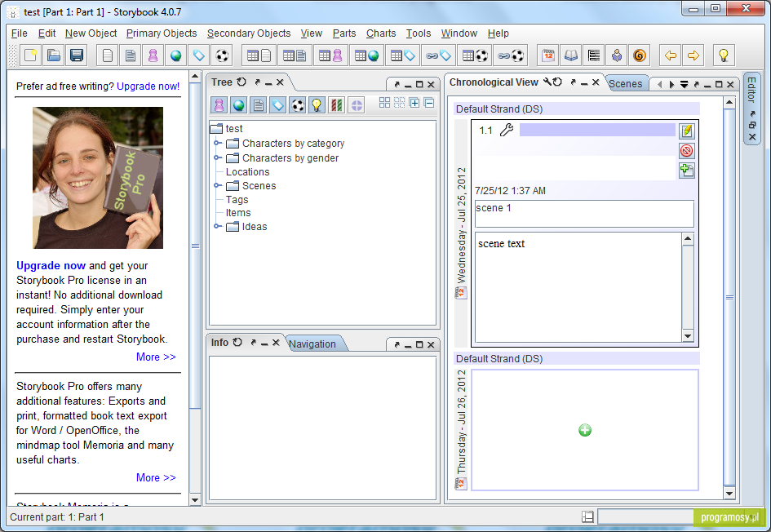Open the tag links icon

(438, 55)
